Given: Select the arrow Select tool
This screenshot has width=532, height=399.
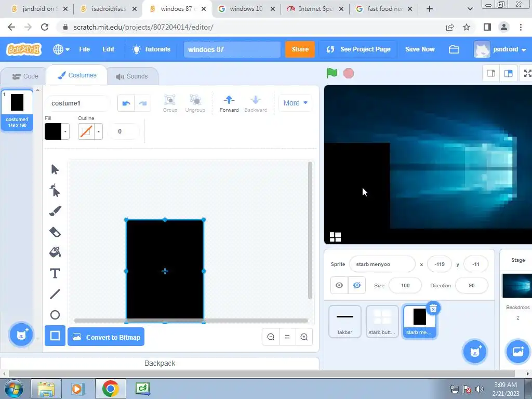Looking at the screenshot, I should (x=55, y=169).
